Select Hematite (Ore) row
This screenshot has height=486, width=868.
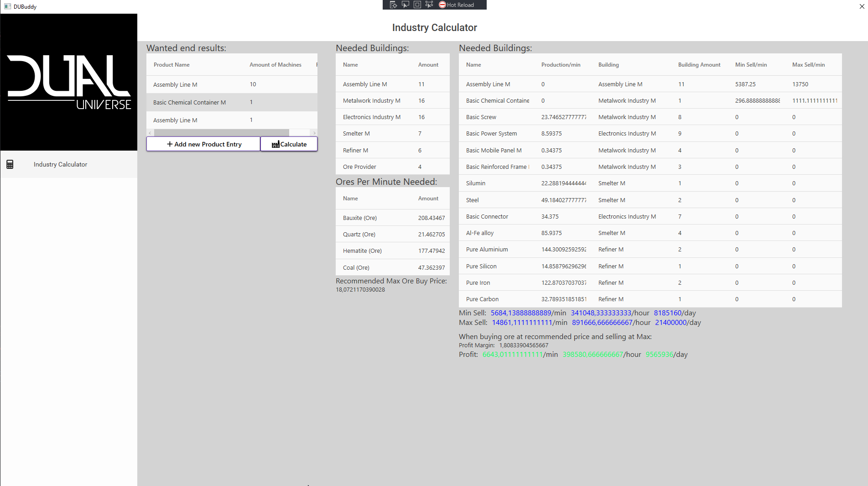(x=393, y=251)
